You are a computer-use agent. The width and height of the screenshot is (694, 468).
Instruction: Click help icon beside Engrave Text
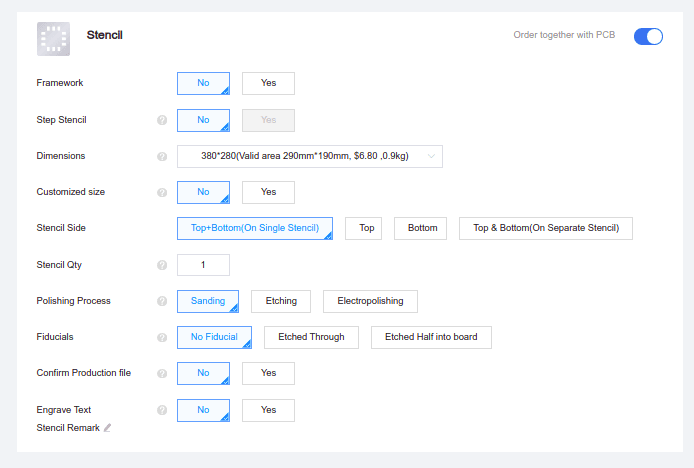tap(162, 410)
